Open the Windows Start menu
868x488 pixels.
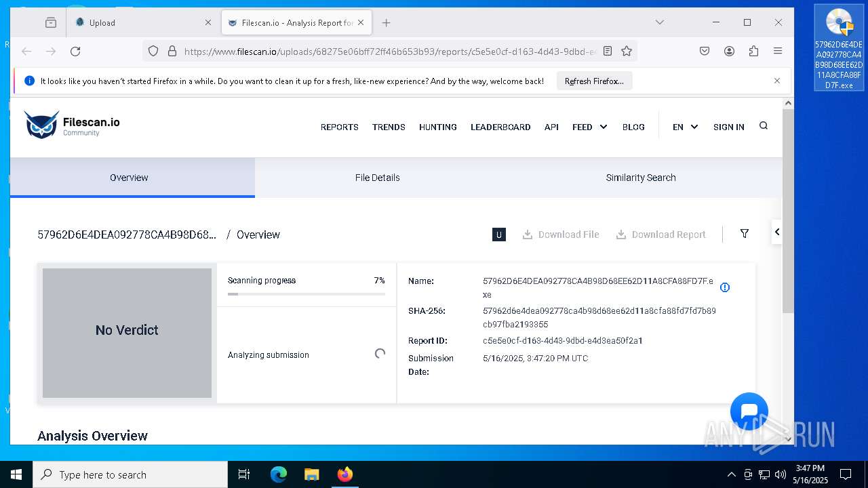pyautogui.click(x=16, y=474)
